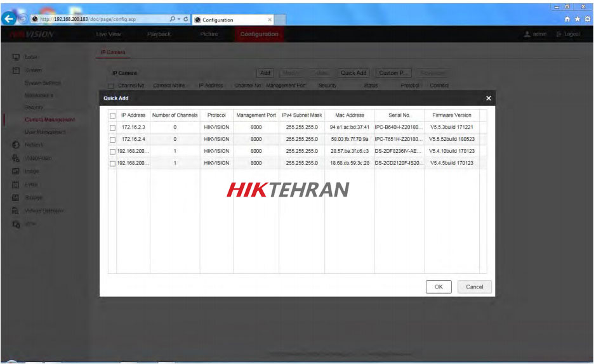Click the Logout link in header
The height and width of the screenshot is (364, 594).
pos(568,34)
